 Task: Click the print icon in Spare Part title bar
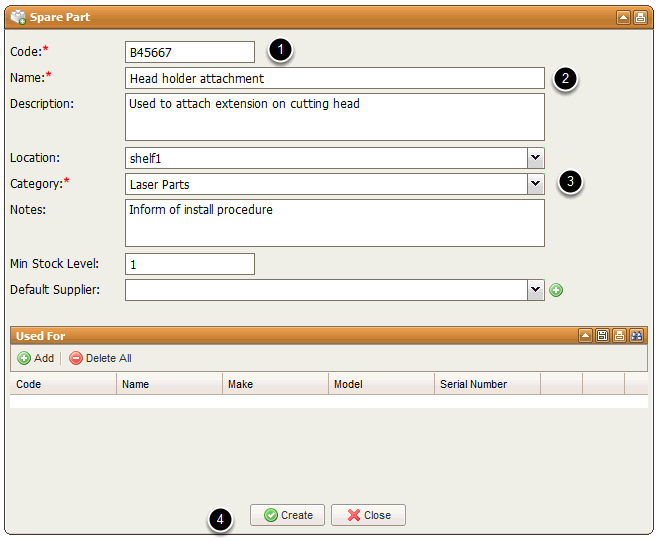[640, 17]
